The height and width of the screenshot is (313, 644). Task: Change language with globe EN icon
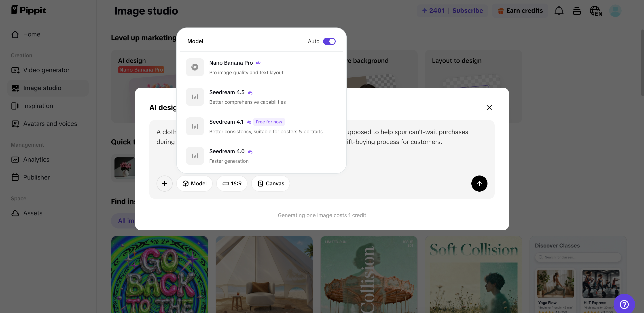(x=596, y=11)
